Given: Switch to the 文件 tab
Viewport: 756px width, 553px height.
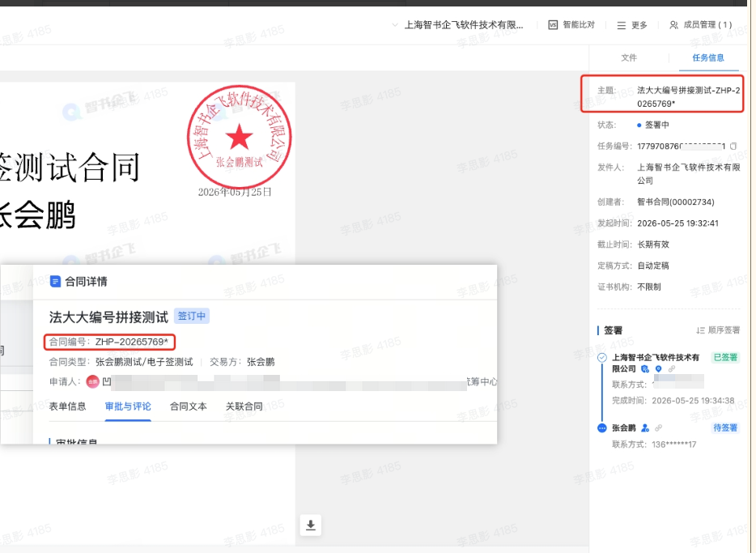Looking at the screenshot, I should (629, 57).
